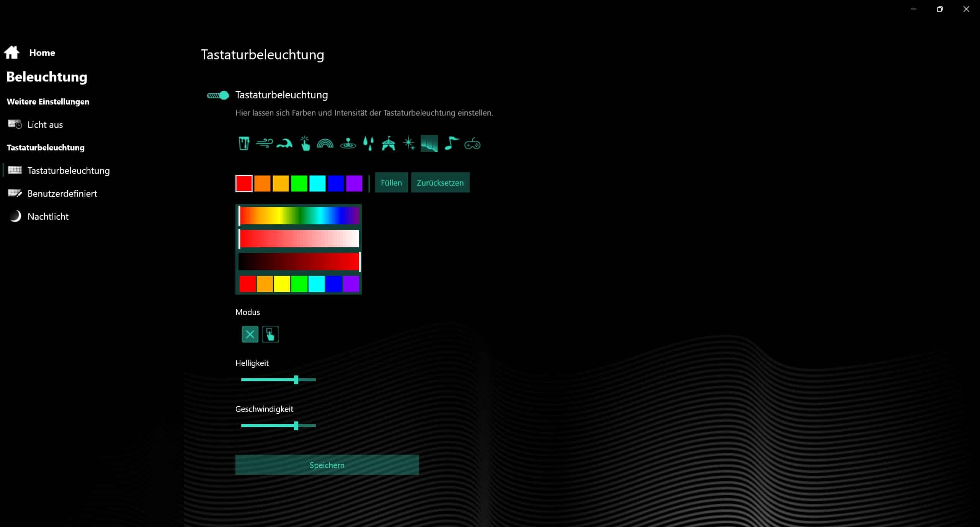The height and width of the screenshot is (527, 980).
Task: Choose the wind breeze lighting effect
Action: click(264, 144)
